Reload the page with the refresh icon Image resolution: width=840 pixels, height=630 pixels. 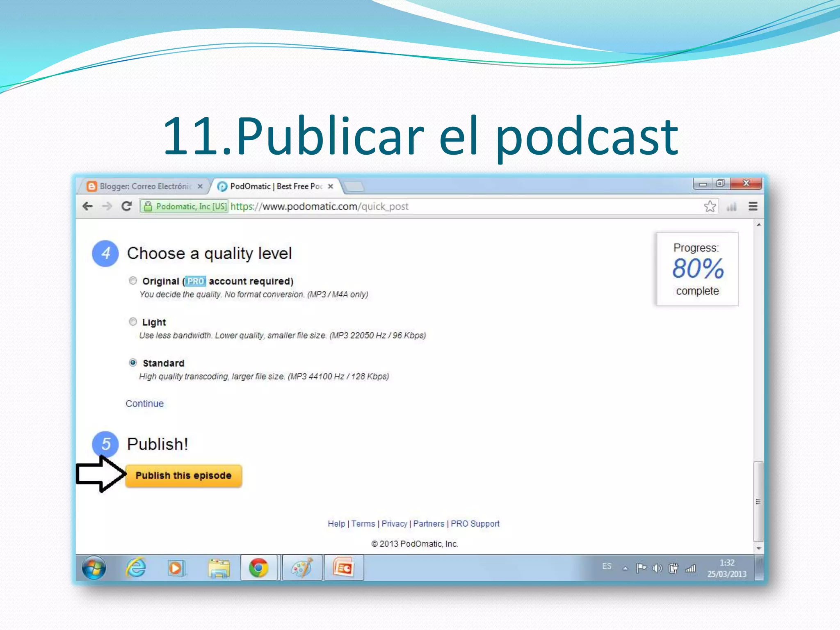tap(127, 206)
